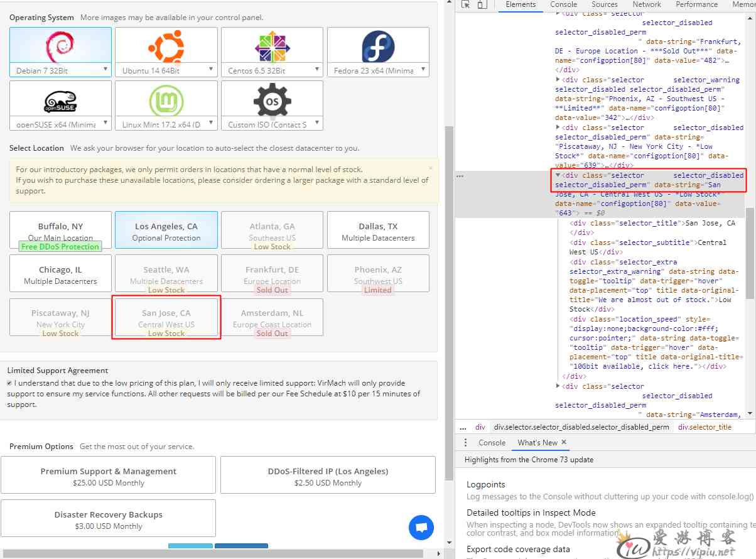
Task: Toggle the limited support agreement checkbox
Action: [x=9, y=383]
